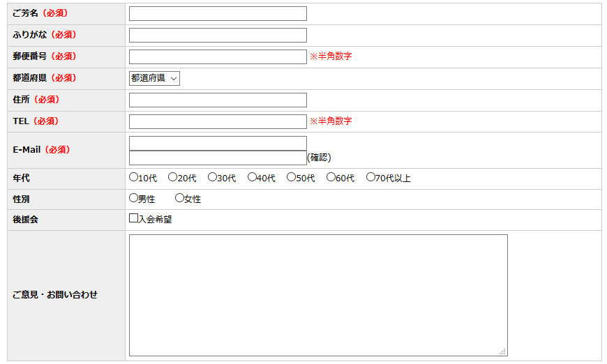Click the 住所 address input field
The width and height of the screenshot is (607, 364).
pos(218,100)
